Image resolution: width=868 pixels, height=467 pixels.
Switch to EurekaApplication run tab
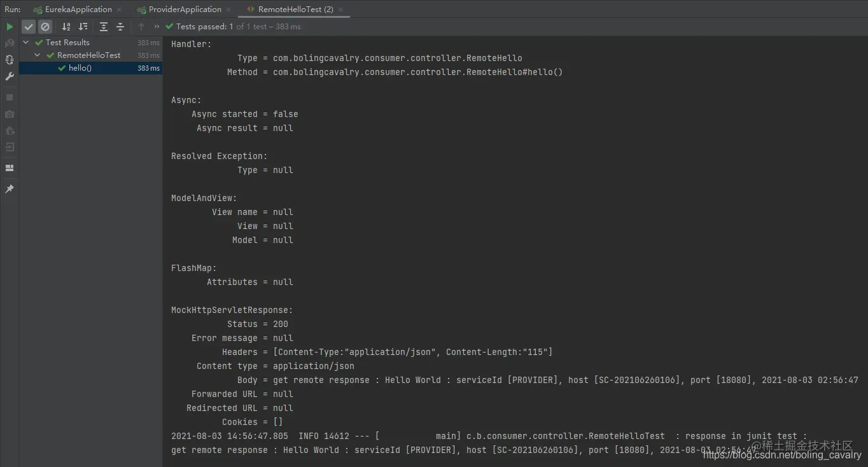[x=78, y=10]
